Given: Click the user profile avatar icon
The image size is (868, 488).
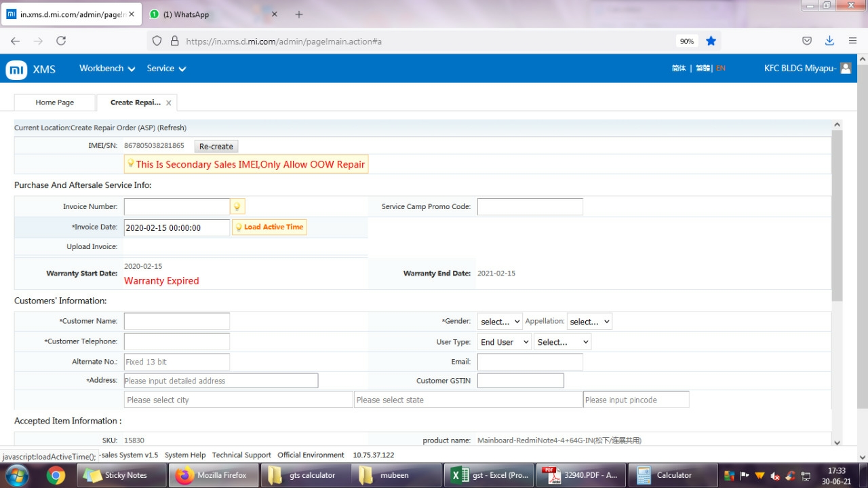Looking at the screenshot, I should coord(845,69).
